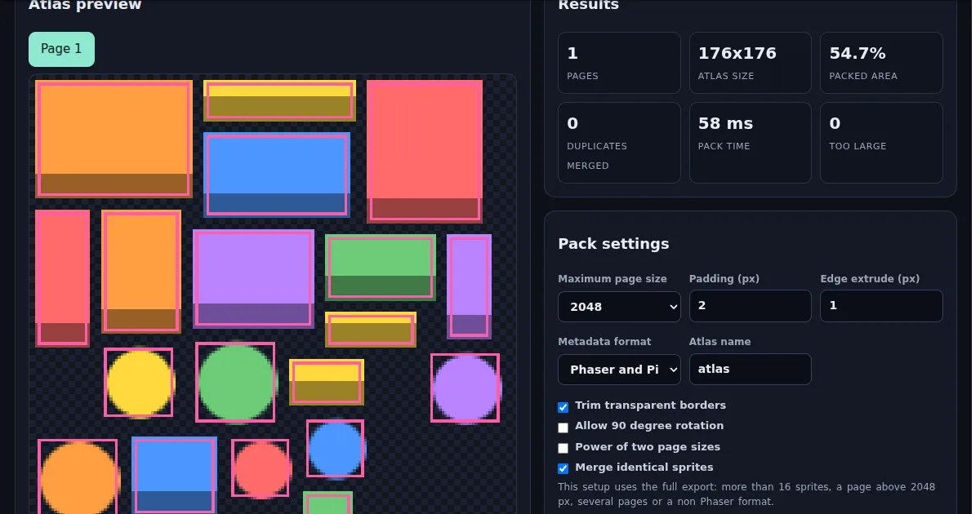Viewport: 980px width, 514px height.
Task: Switch to the Page 1 tab
Action: coord(61,49)
